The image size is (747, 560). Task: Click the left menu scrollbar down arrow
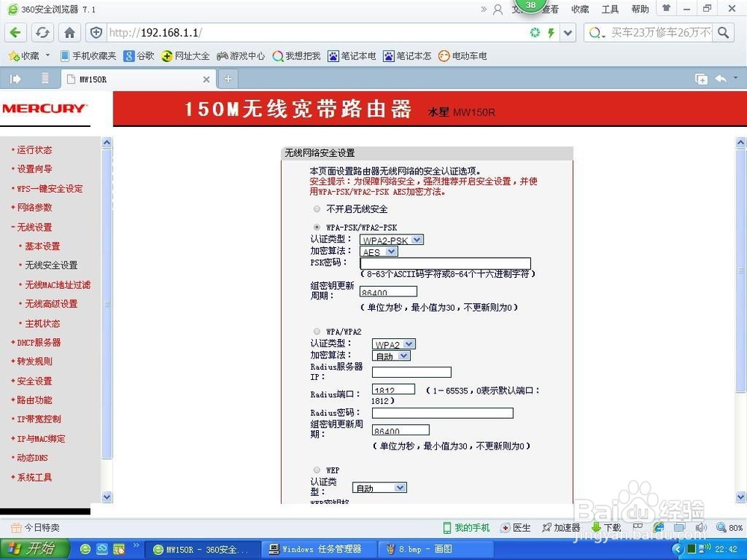107,497
